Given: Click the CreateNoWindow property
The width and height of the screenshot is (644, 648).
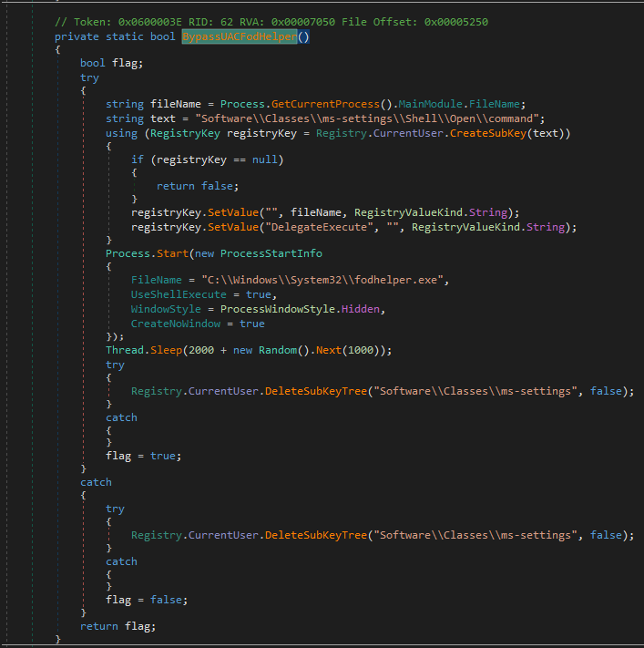Looking at the screenshot, I should point(176,324).
